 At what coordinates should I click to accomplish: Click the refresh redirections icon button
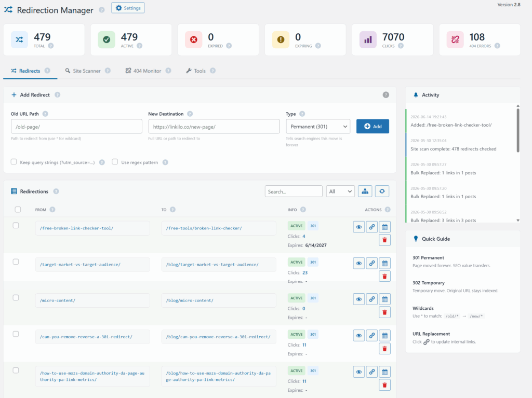(x=382, y=191)
